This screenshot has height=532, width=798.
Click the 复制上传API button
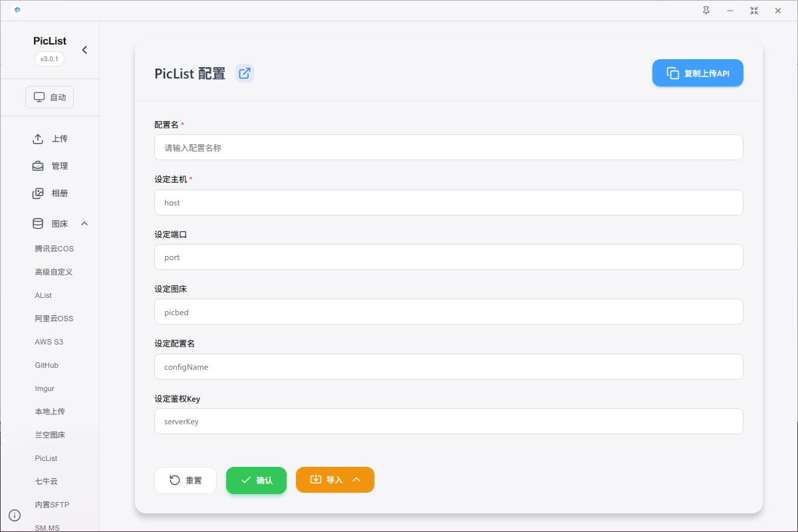point(698,73)
